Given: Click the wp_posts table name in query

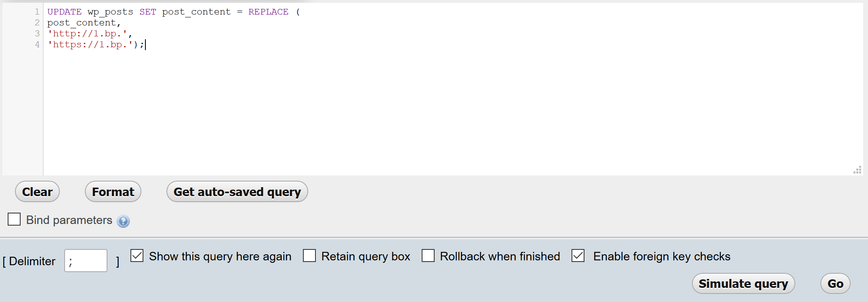Looking at the screenshot, I should tap(110, 12).
